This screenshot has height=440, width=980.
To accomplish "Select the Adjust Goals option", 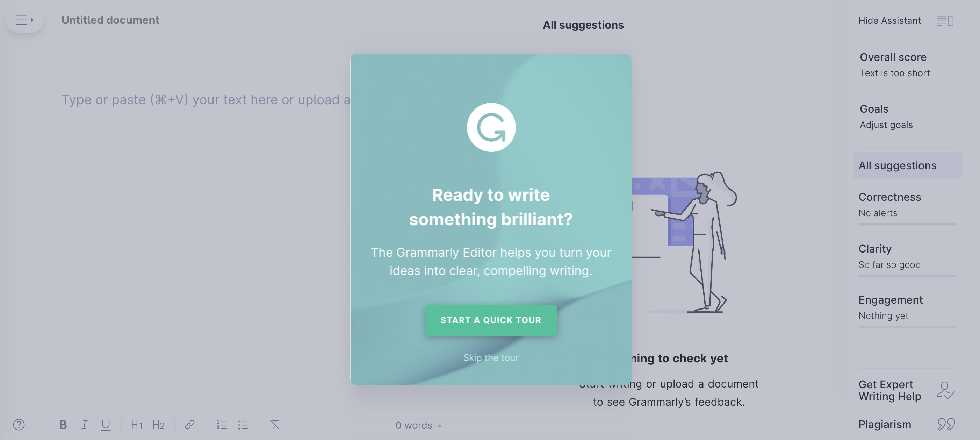I will click(x=886, y=125).
